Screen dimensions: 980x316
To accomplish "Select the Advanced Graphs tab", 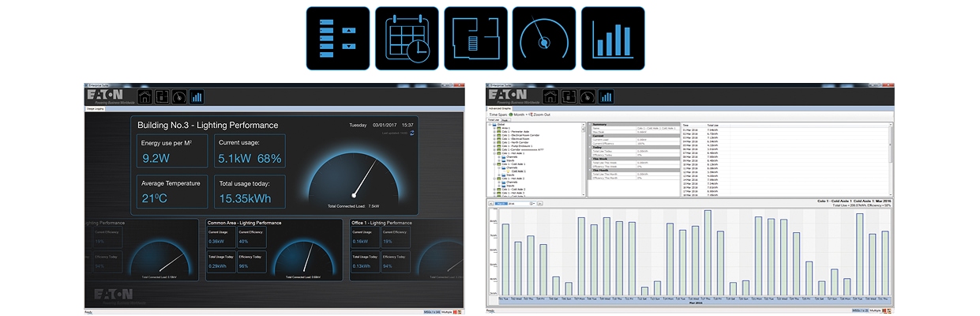I will click(499, 108).
